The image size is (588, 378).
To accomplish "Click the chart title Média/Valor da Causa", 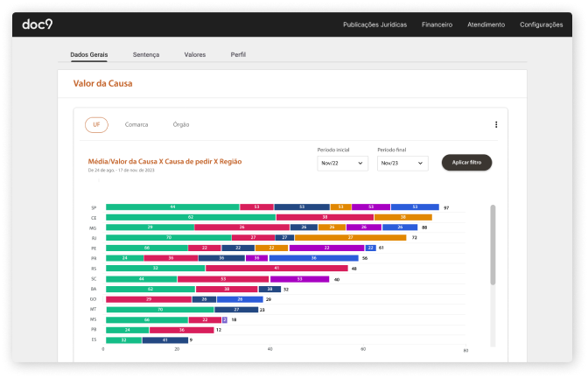I will point(164,162).
